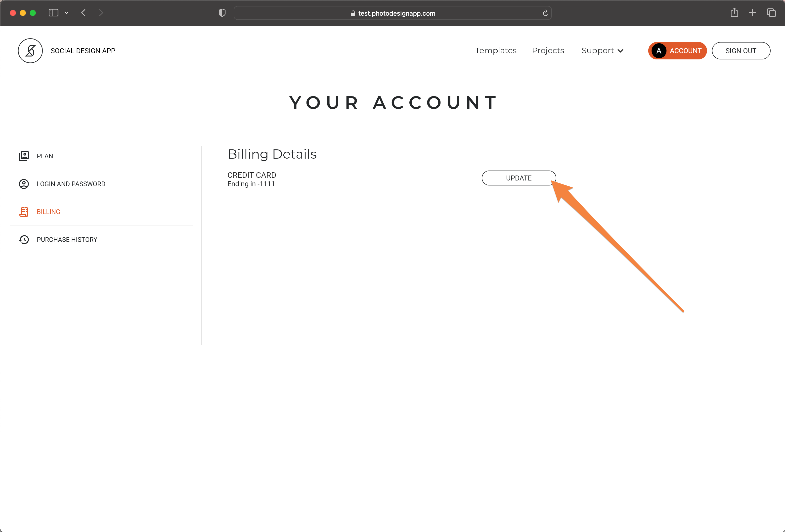Minimize the window with yellow button

pos(23,13)
